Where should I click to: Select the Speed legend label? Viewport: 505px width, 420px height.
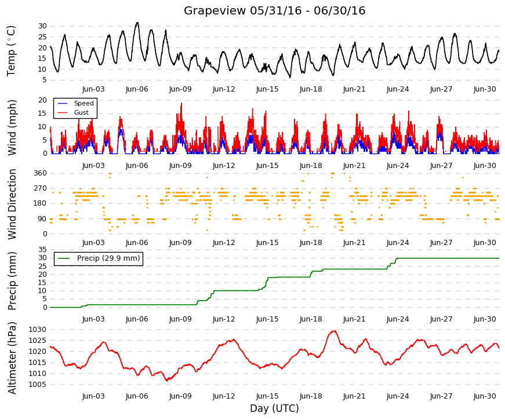point(83,103)
